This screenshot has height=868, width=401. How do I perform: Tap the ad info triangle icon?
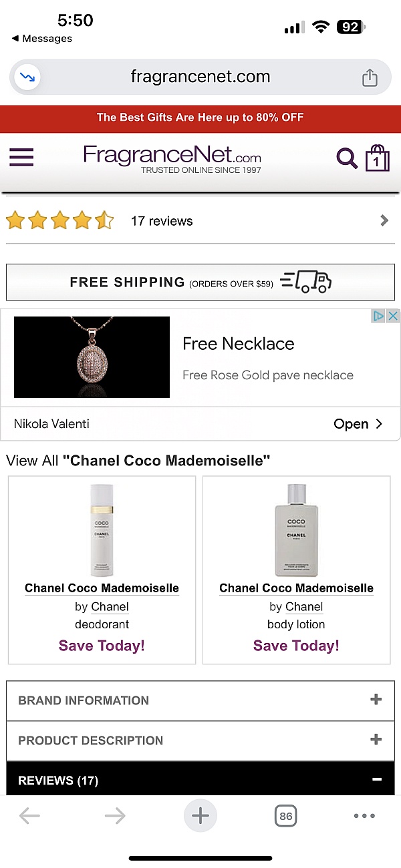pos(378,316)
